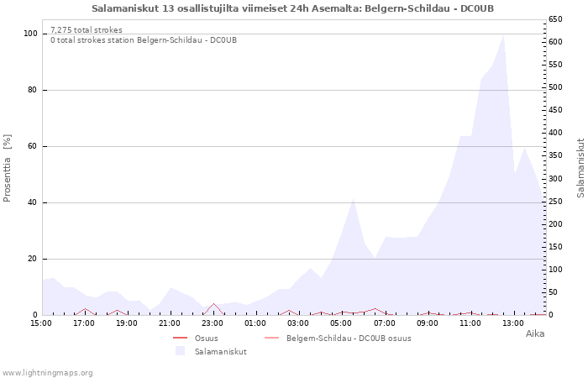588x378 pixels.
Task: Select the Belgern-Schildau - DC0UB osuus legend label
Action: click(349, 338)
